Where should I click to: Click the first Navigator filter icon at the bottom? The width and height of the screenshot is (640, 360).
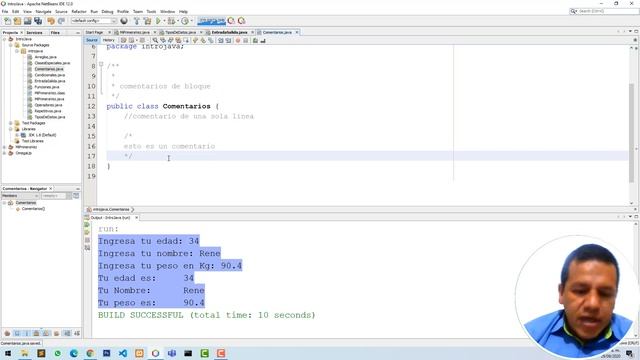[7, 333]
